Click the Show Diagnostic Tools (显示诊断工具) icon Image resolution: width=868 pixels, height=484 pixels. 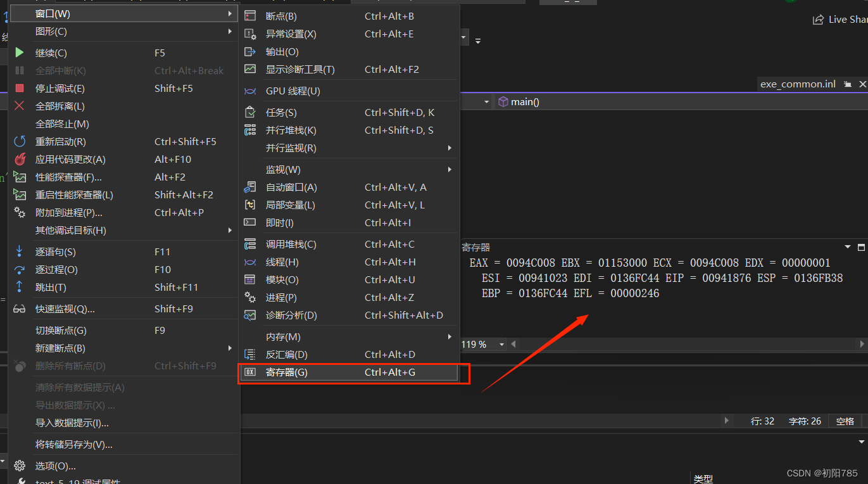click(250, 69)
